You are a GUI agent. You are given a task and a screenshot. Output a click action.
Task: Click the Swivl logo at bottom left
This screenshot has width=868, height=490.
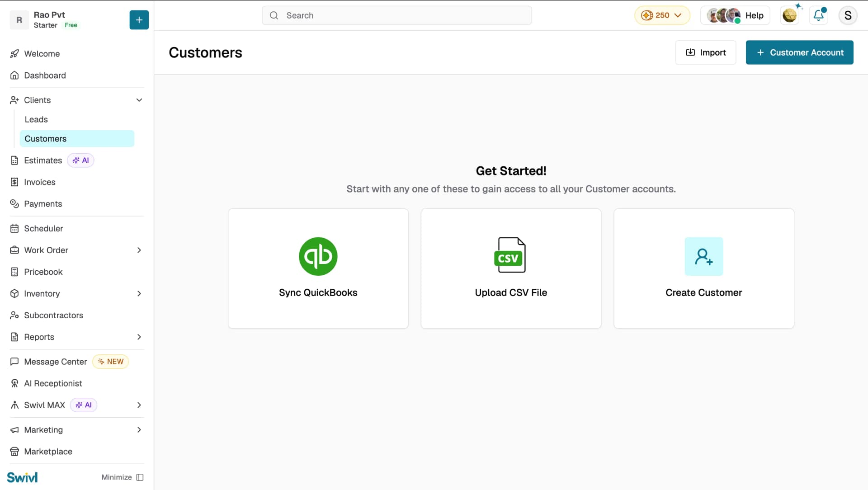tap(22, 477)
